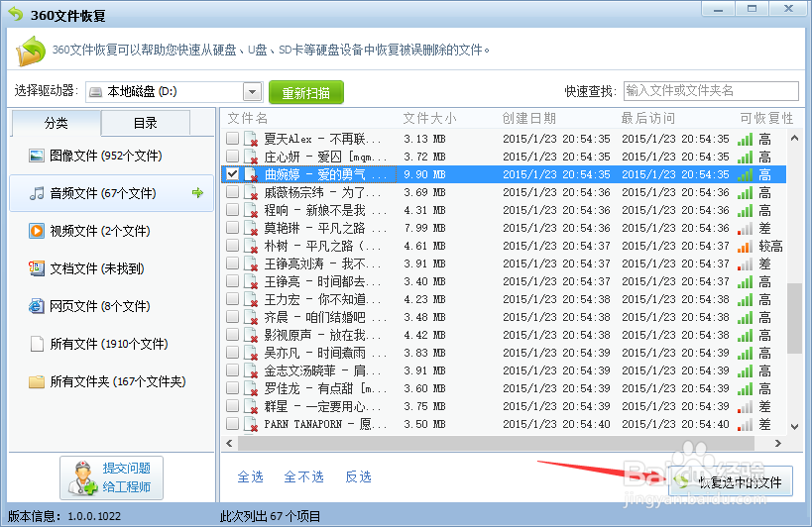
Task: Click deleted file icon for 庄心妍 row
Action: 251,157
